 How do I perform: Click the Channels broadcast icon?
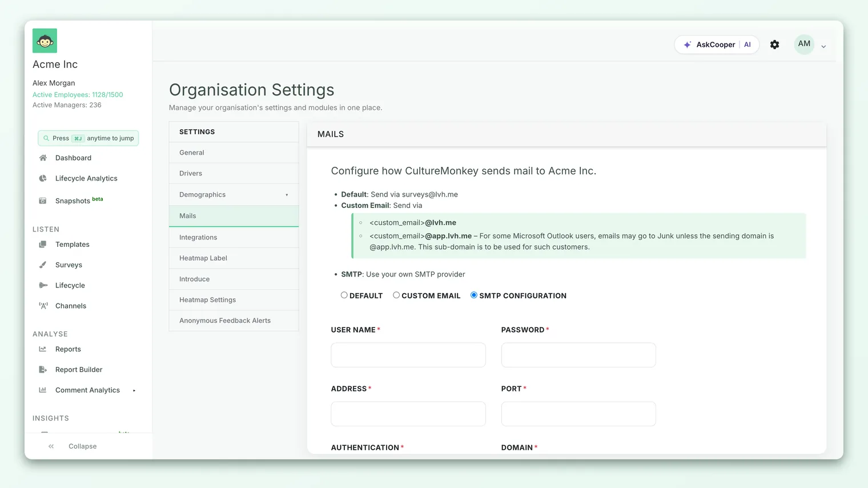[43, 306]
